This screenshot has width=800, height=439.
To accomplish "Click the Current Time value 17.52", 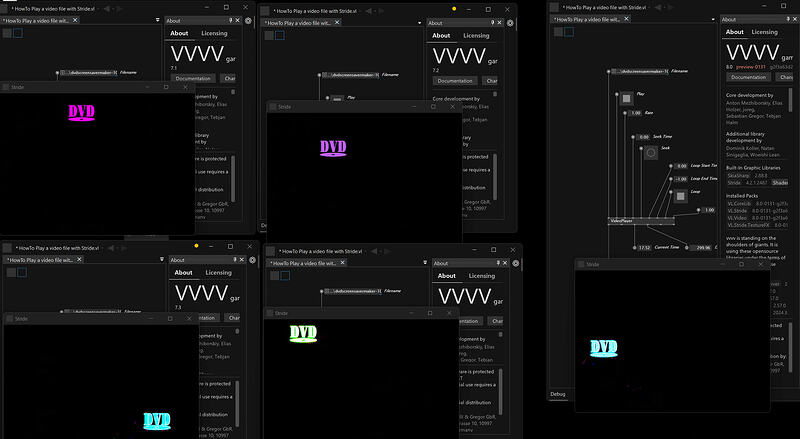I will tap(644, 248).
